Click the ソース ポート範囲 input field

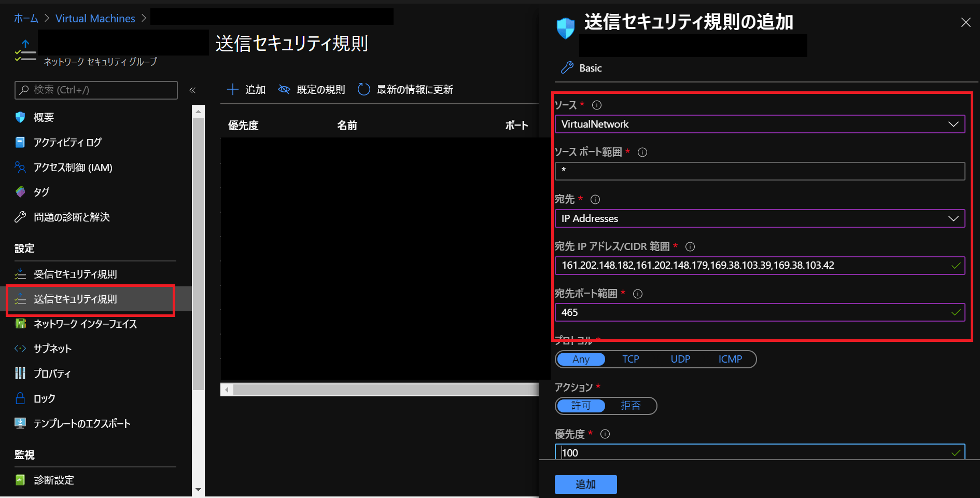click(760, 171)
